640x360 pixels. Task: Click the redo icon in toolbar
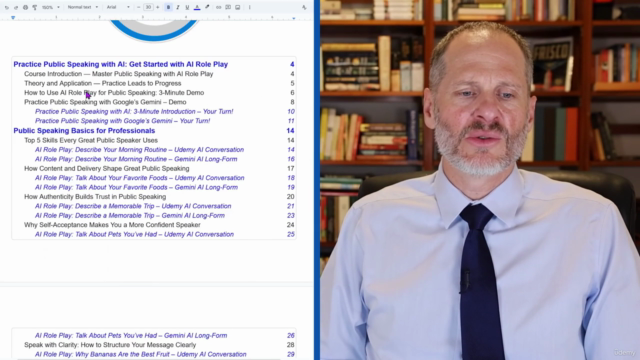click(16, 7)
